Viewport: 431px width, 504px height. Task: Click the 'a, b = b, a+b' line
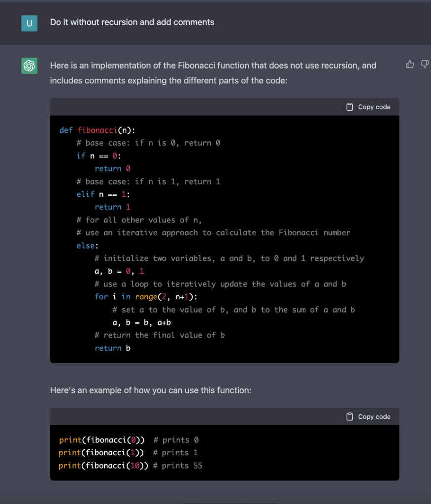142,322
